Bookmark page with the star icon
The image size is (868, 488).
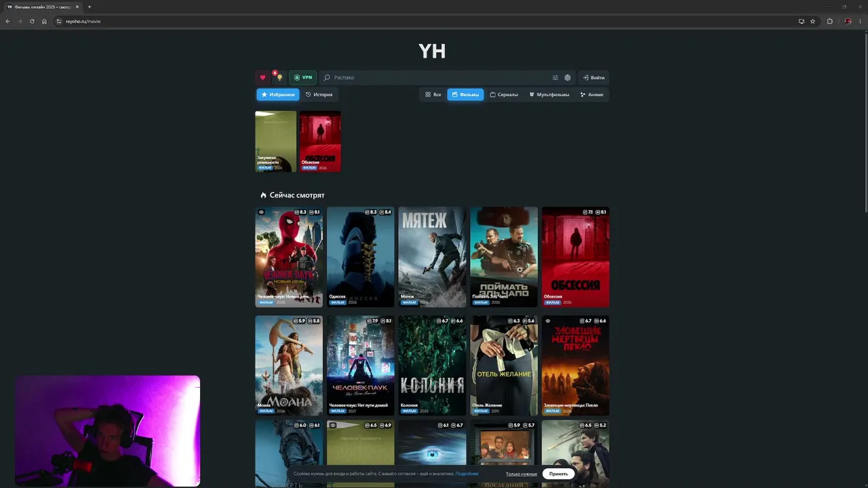point(812,21)
